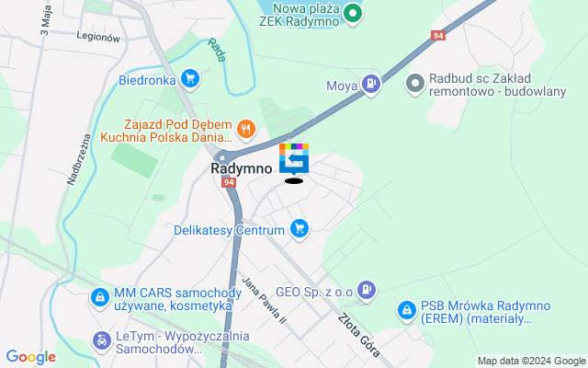Click the road 94 shield near Radymno

click(x=229, y=182)
